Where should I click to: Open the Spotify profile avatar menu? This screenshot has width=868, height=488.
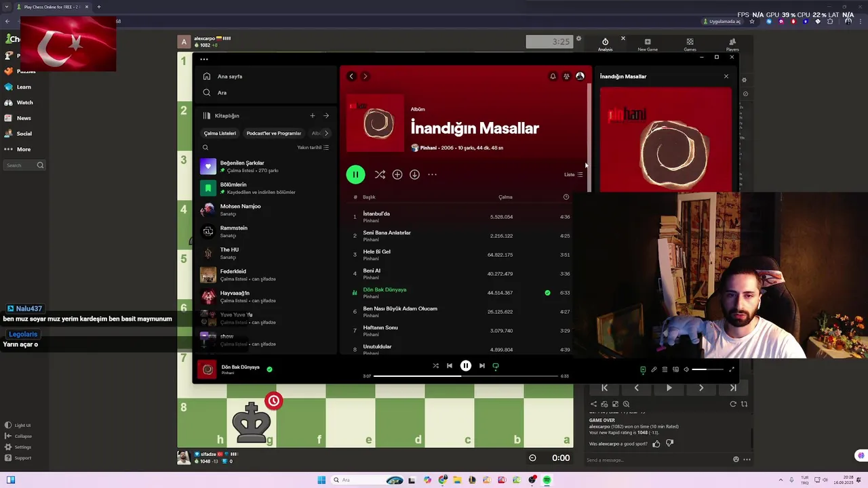580,76
